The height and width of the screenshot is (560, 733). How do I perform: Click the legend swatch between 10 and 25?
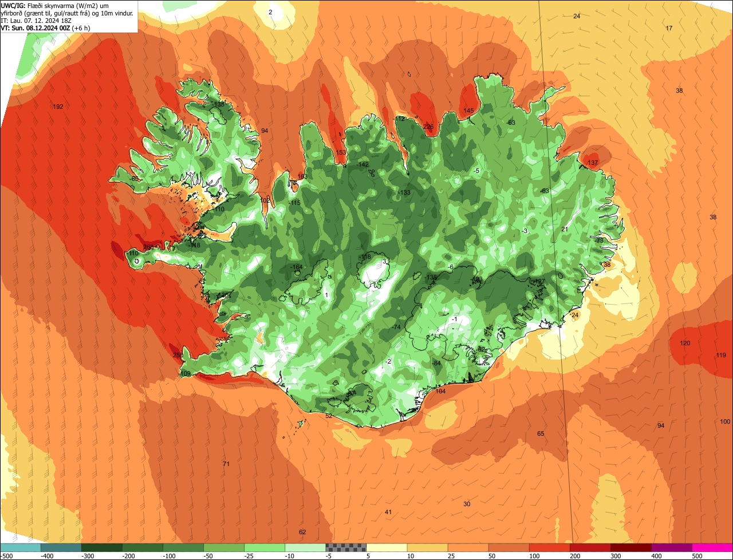[x=427, y=547]
